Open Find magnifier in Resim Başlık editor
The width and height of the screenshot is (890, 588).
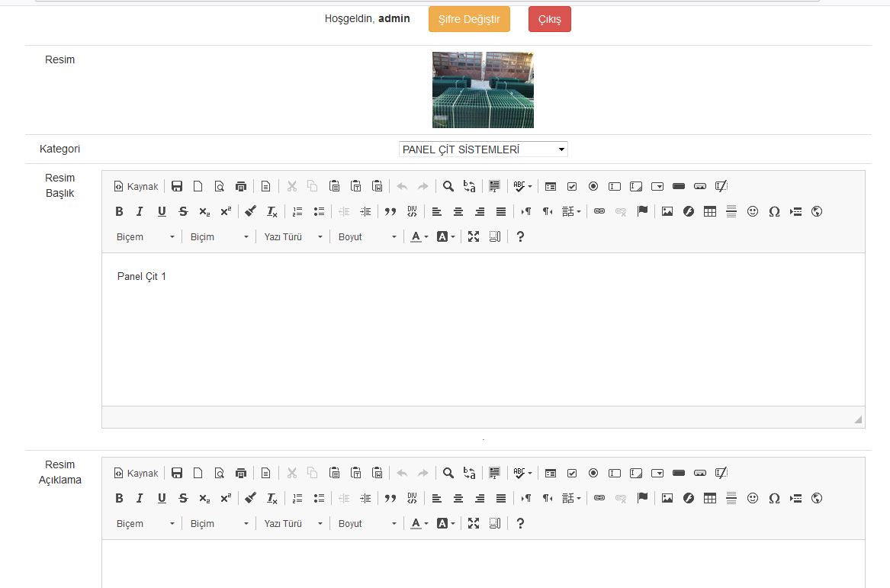448,186
